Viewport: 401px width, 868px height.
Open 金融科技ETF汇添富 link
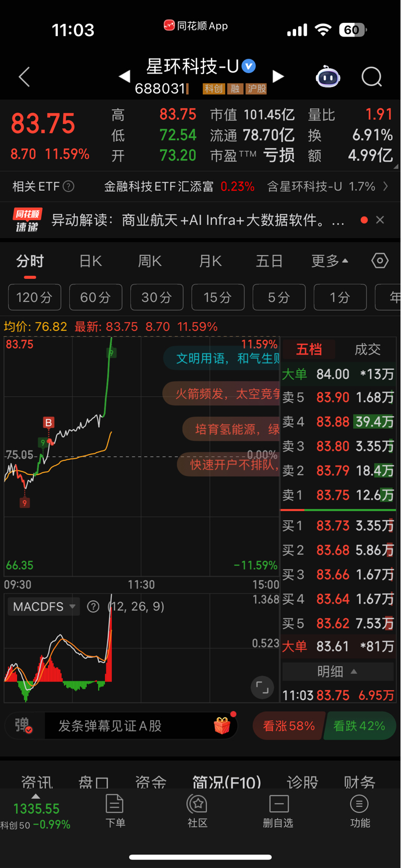179,186
